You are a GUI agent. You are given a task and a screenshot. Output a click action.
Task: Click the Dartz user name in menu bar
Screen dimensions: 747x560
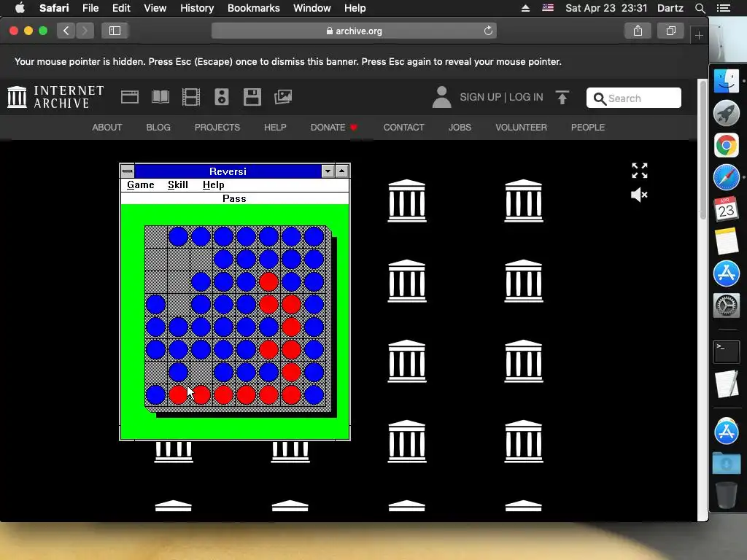tap(670, 8)
